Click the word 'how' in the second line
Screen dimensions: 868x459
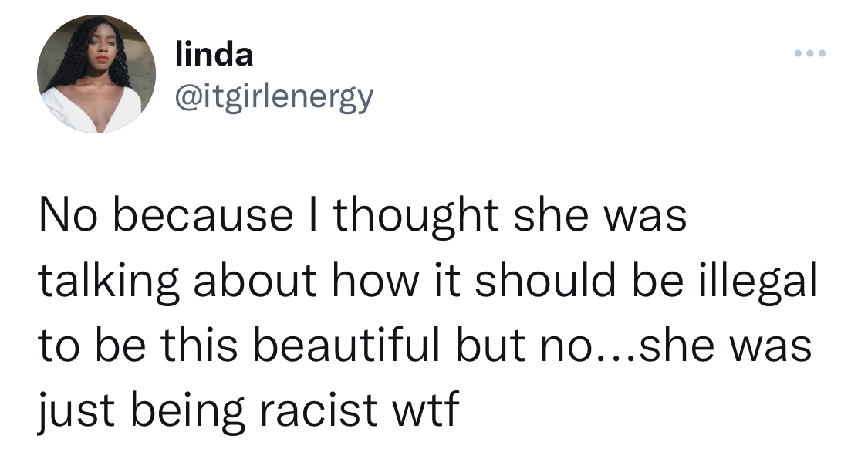point(373,281)
